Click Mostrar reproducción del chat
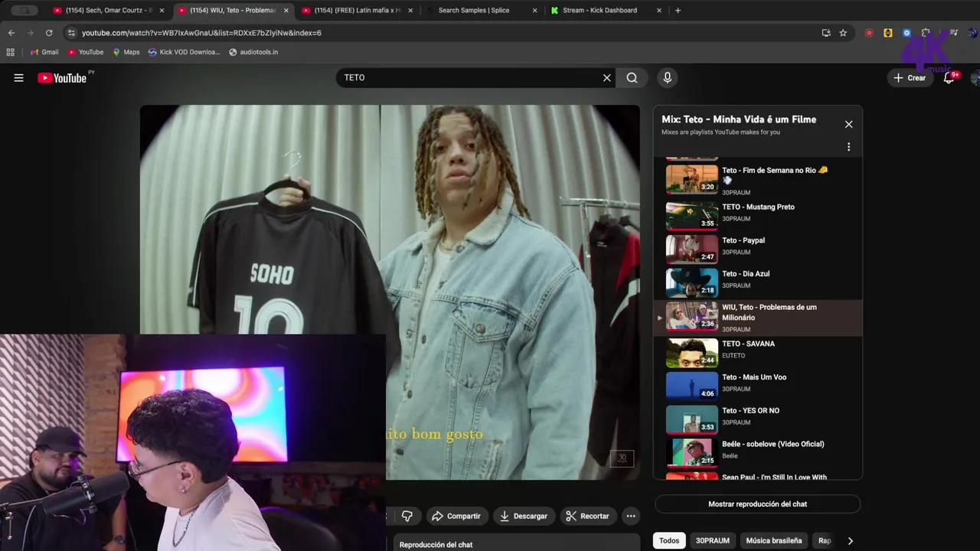 [757, 504]
